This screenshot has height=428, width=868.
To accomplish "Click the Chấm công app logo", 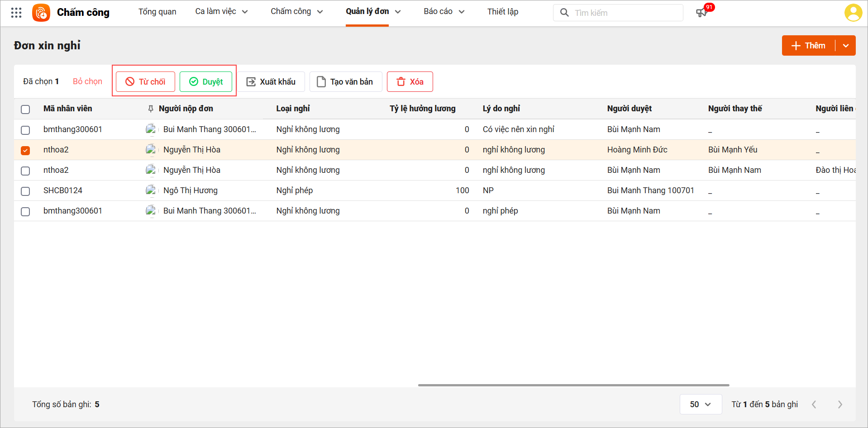I will pos(41,13).
